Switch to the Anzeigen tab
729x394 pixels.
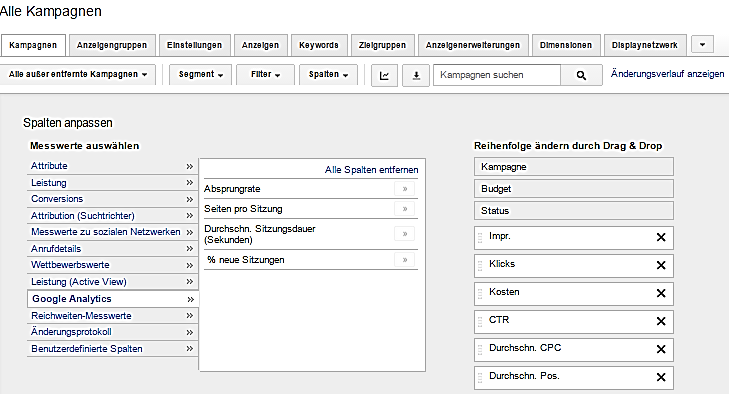tap(260, 45)
